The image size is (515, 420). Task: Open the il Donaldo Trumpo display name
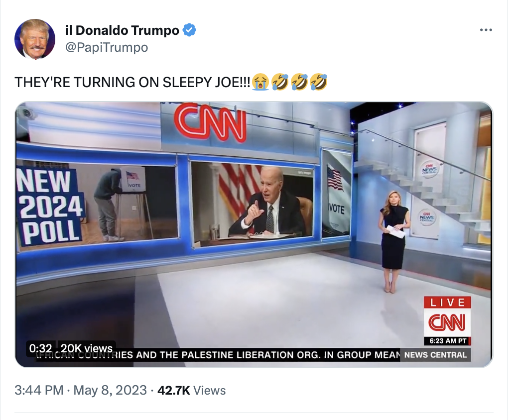coord(122,30)
